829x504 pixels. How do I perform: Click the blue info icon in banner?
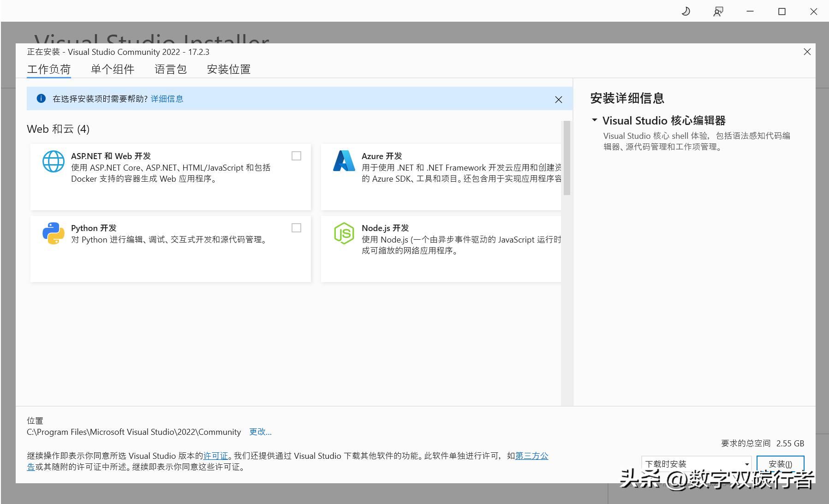coord(41,98)
